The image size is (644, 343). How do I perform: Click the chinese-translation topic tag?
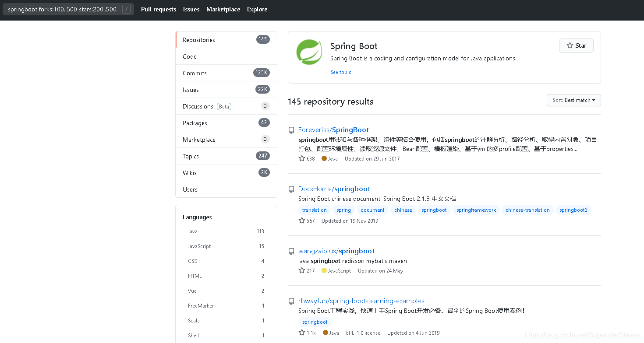[x=527, y=210]
